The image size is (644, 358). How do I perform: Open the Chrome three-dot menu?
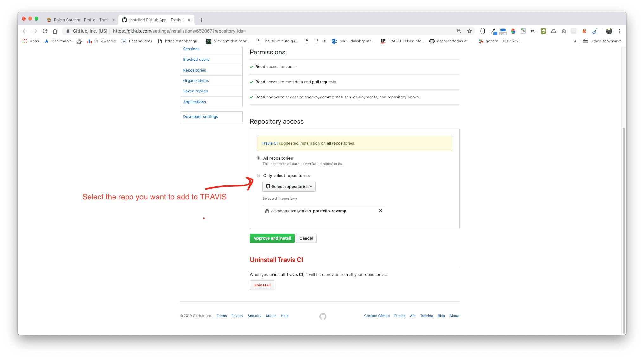619,31
